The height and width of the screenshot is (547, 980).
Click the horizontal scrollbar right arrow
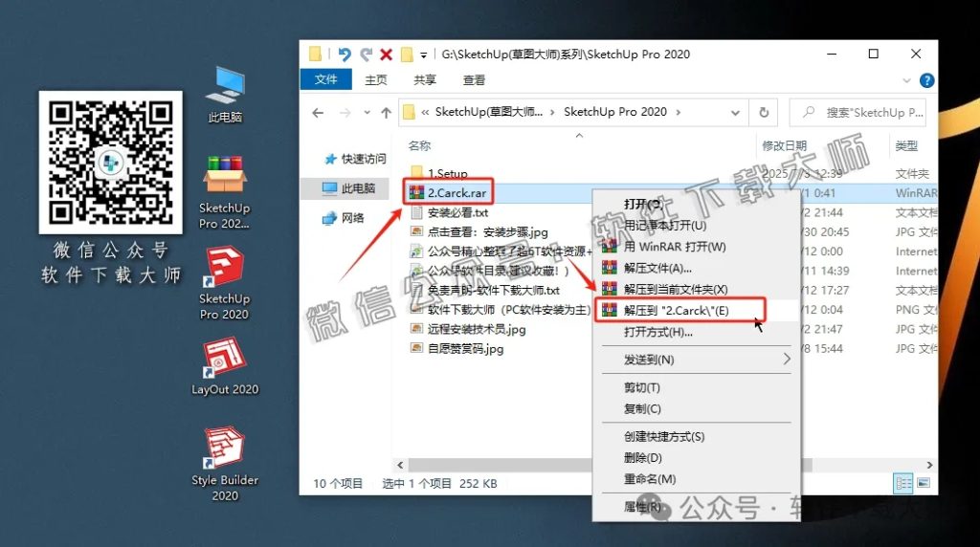click(929, 465)
